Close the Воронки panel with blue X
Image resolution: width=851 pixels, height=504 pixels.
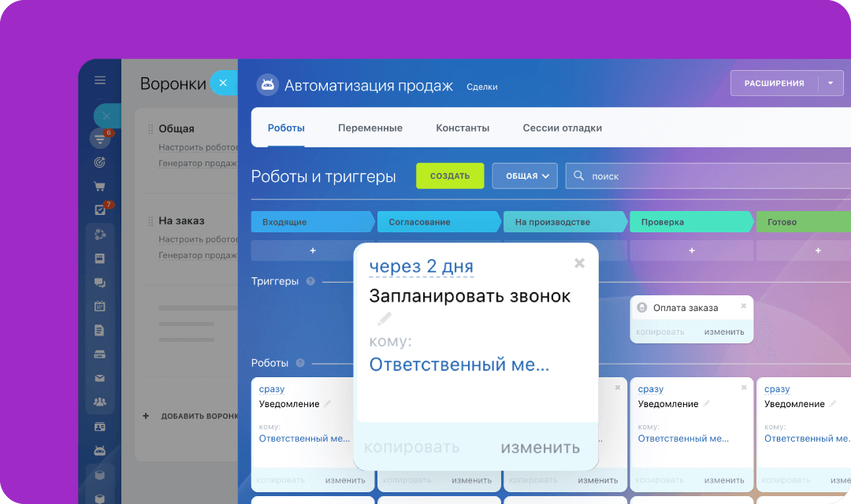click(x=223, y=83)
